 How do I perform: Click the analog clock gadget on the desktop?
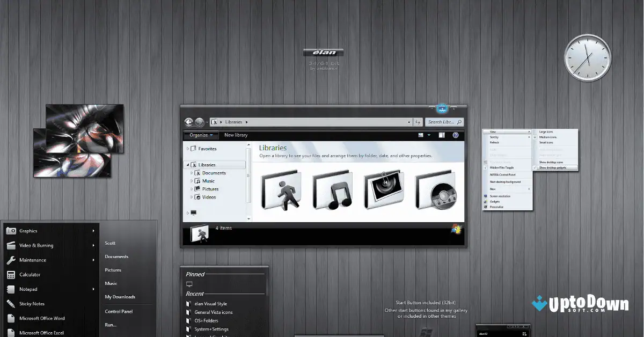588,57
